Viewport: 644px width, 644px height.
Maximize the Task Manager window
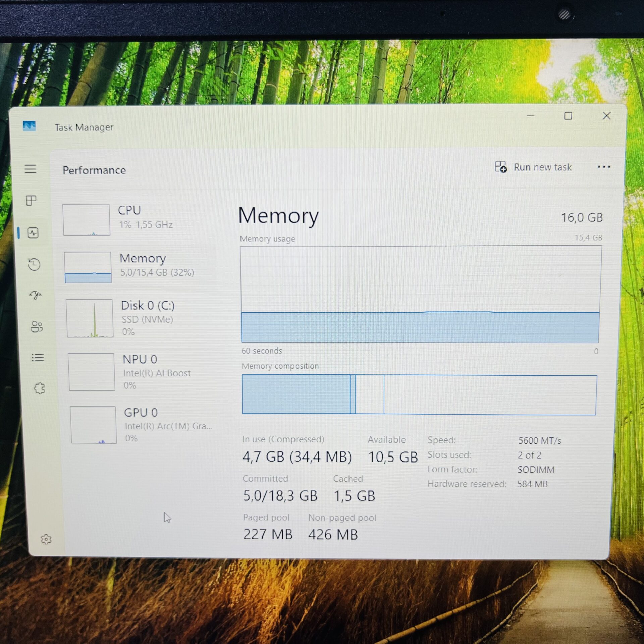[x=568, y=116]
